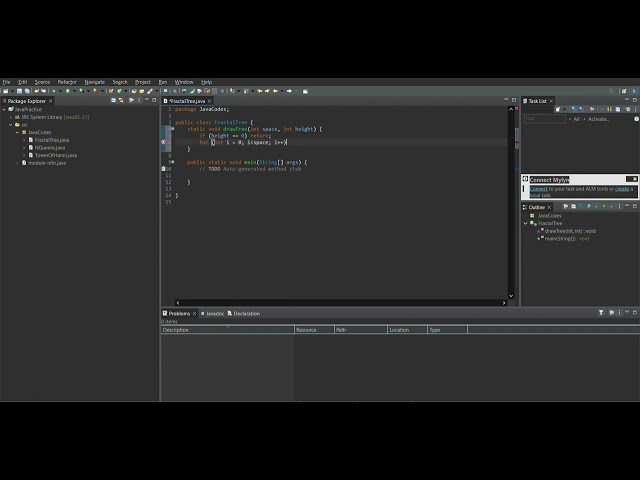Click the Open Type toolbar icon

pyautogui.click(x=134, y=91)
